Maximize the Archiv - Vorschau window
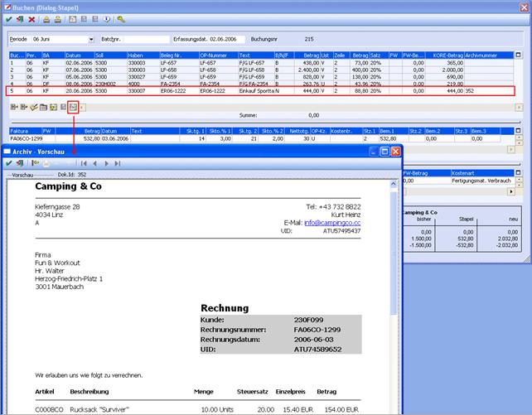Screen dimensions: 532x415 coord(385,152)
